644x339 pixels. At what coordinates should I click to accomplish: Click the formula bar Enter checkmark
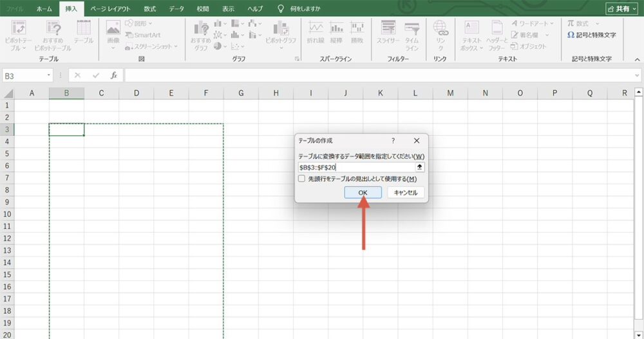pyautogui.click(x=96, y=75)
